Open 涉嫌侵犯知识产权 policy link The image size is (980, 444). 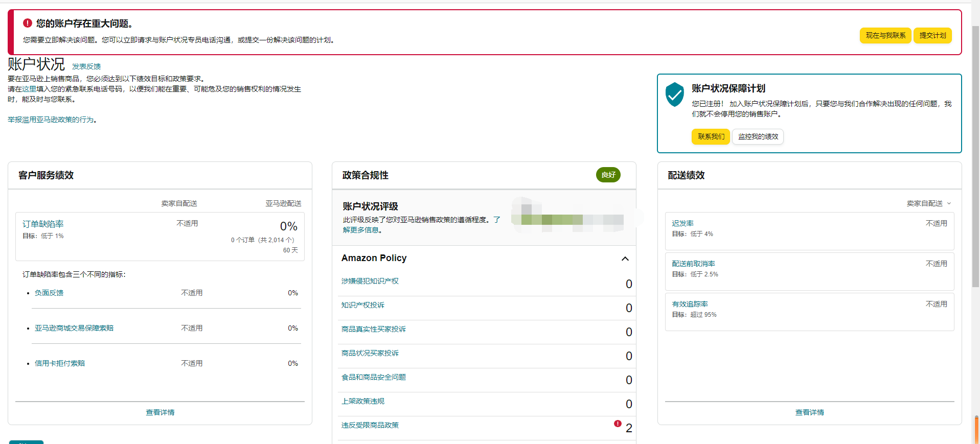coord(370,281)
